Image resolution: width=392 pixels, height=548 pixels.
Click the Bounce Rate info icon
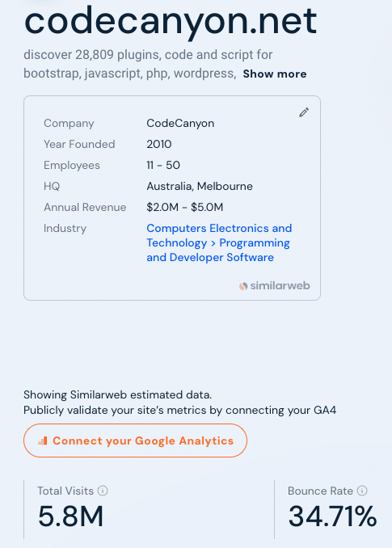(x=362, y=491)
